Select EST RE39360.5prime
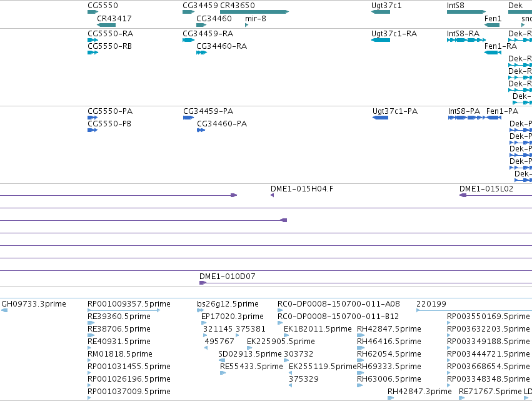 point(119,317)
